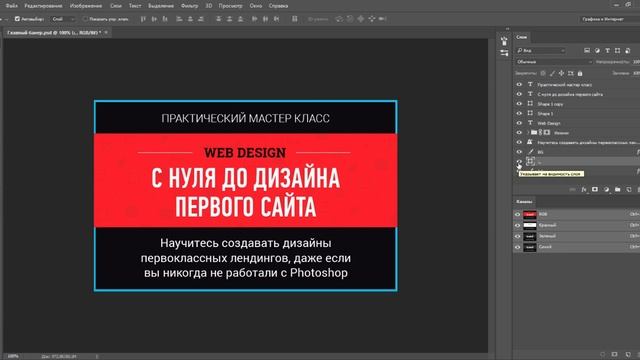
Task: Click the add layer mask icon
Action: [595, 189]
